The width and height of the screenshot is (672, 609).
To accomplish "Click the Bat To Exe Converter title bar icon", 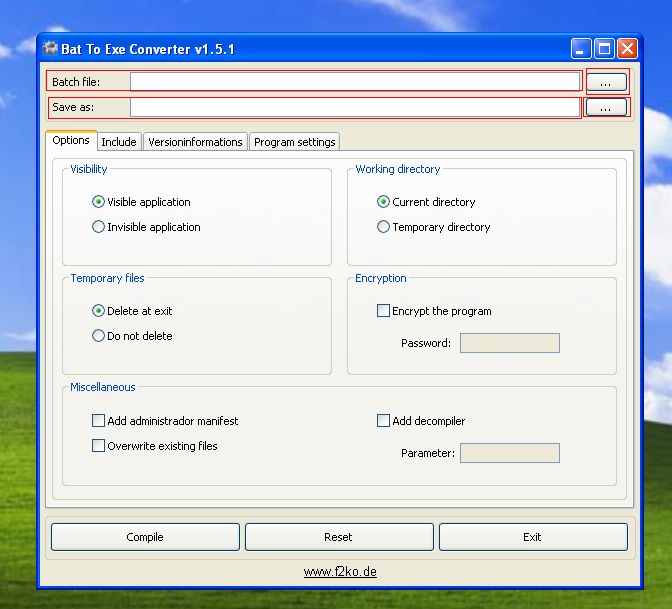I will [50, 48].
